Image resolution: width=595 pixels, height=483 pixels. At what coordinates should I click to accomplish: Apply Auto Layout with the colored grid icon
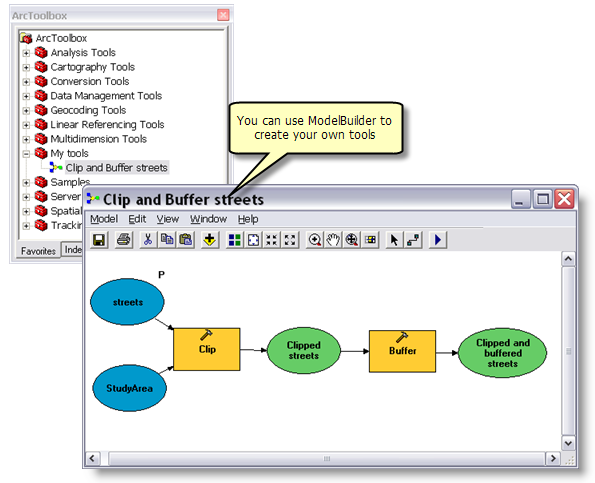pos(235,240)
